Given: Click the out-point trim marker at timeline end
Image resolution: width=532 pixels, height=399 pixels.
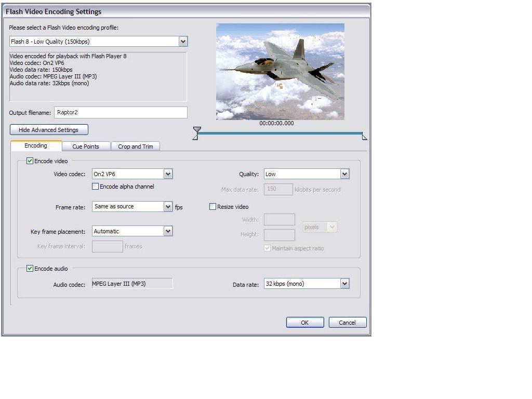Looking at the screenshot, I should click(x=364, y=137).
